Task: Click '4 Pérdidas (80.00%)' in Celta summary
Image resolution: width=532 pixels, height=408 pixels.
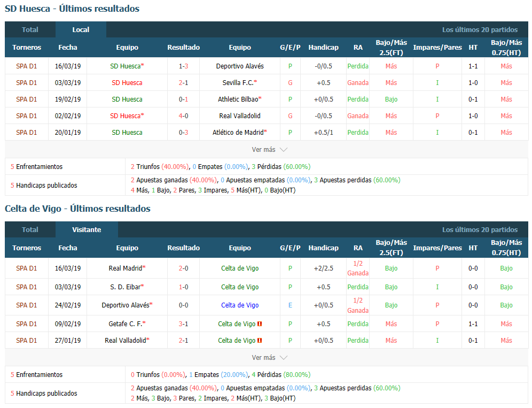Action: tap(281, 374)
